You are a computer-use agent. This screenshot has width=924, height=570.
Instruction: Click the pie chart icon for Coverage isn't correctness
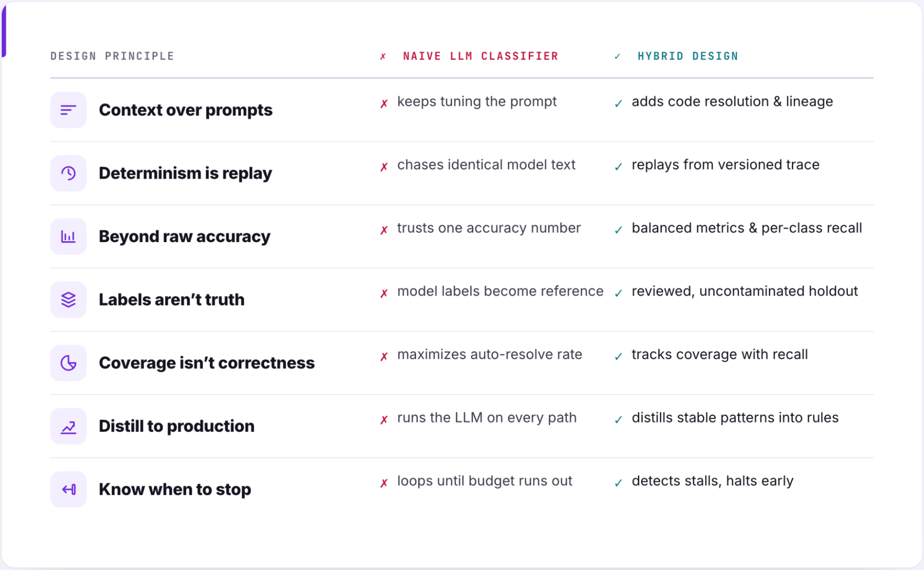click(x=68, y=363)
